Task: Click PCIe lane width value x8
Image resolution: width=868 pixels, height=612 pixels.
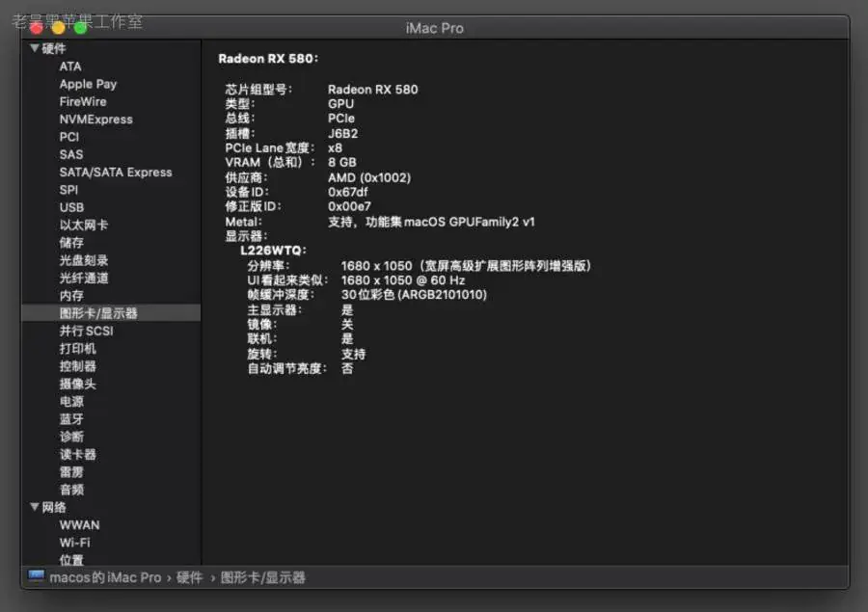Action: pos(335,148)
